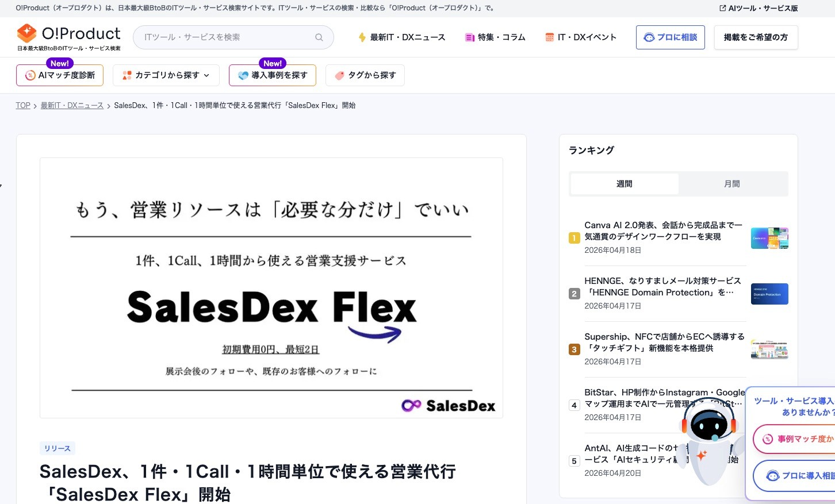Click the tag icon in タグから探す
Viewport: 835px width, 504px height.
click(x=339, y=75)
